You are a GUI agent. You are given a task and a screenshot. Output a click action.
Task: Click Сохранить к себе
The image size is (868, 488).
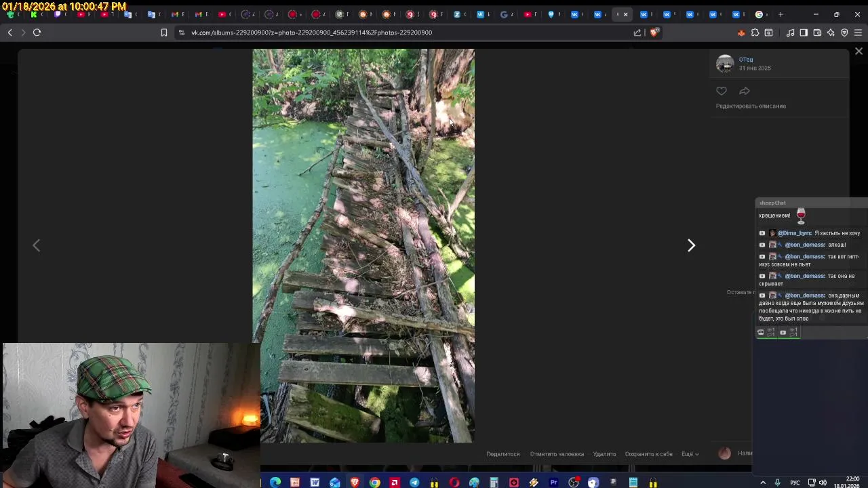coord(649,454)
